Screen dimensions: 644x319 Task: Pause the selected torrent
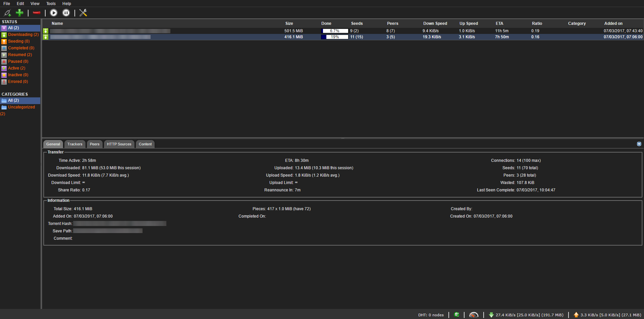tap(66, 13)
